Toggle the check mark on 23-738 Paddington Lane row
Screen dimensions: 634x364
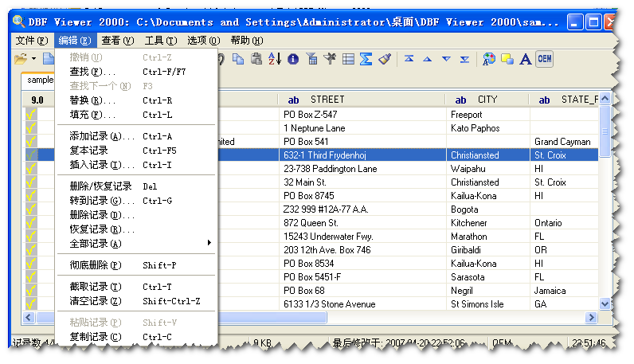[31, 169]
